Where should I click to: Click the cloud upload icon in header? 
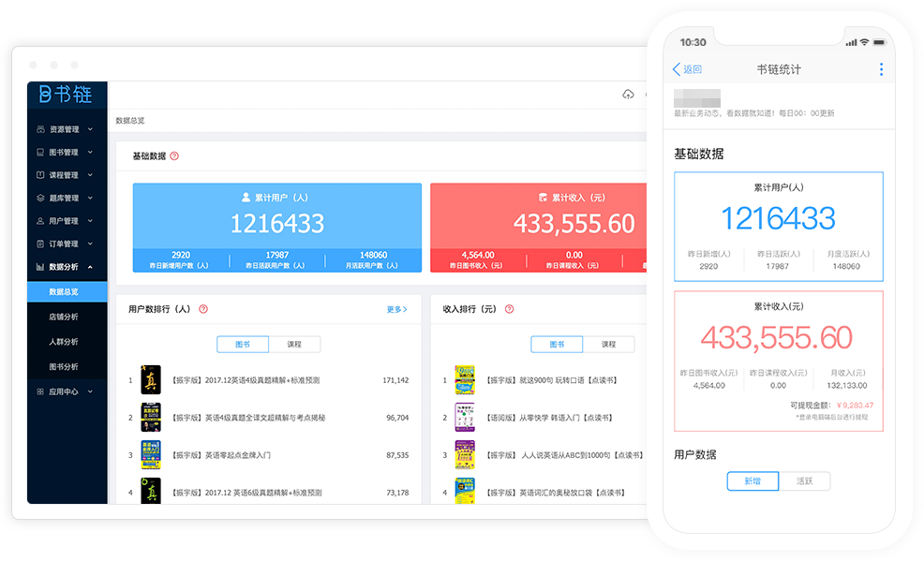[x=628, y=95]
